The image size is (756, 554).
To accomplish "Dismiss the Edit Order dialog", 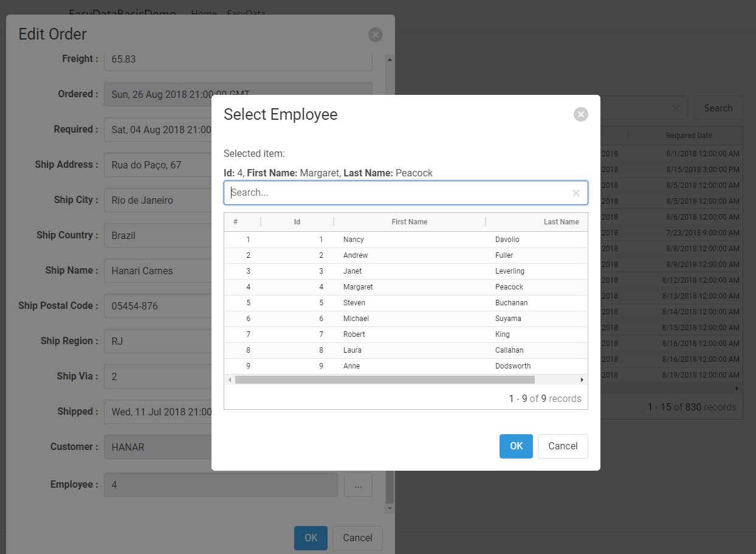I will [376, 35].
